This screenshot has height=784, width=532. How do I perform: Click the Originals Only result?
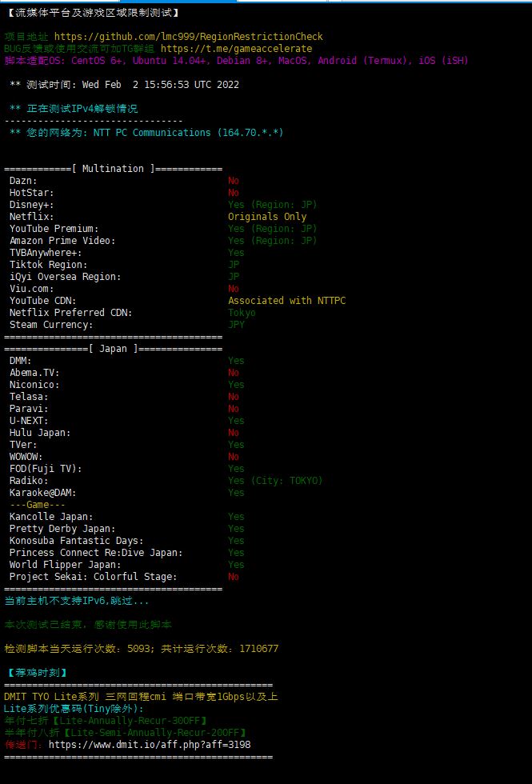pos(267,217)
